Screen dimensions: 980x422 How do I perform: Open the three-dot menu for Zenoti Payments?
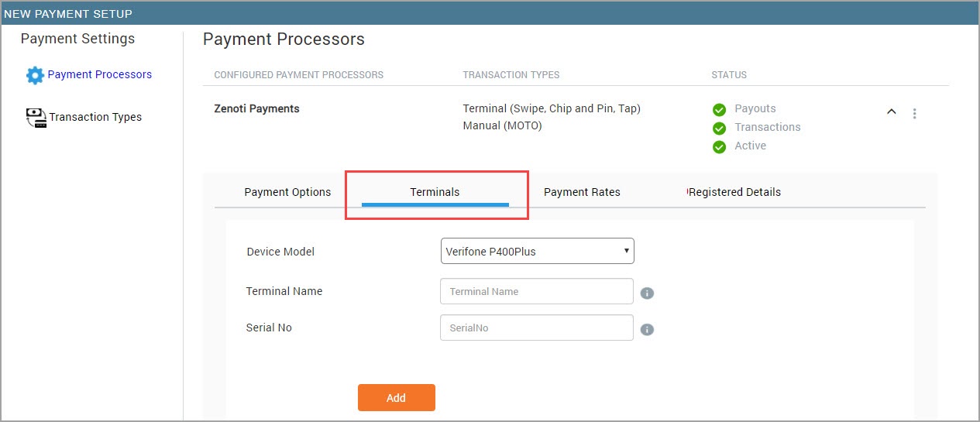click(915, 113)
